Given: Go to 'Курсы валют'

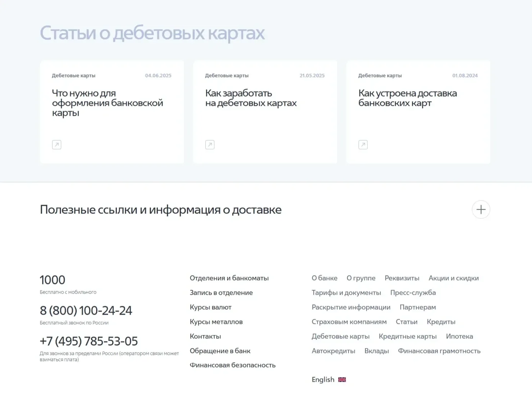Looking at the screenshot, I should tap(211, 307).
